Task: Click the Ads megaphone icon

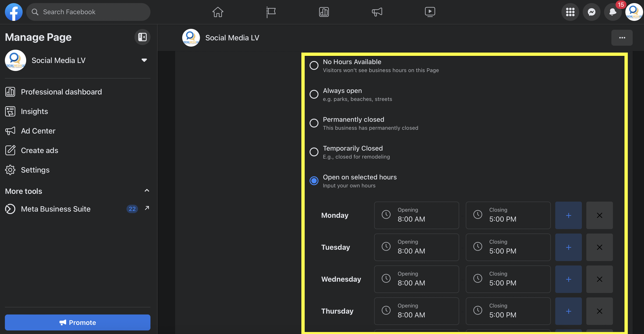Action: coord(377,12)
